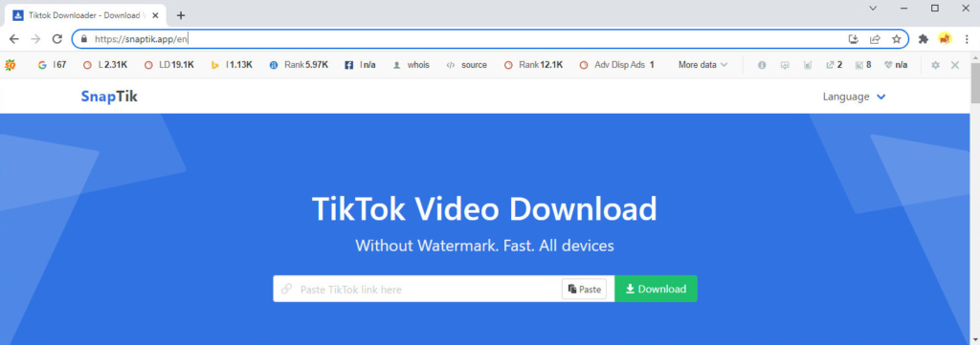
Task: Open the whois link
Action: click(x=411, y=64)
